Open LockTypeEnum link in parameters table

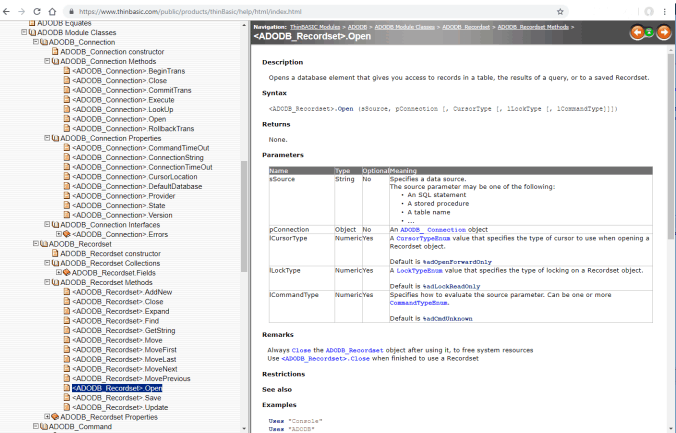pyautogui.click(x=419, y=271)
